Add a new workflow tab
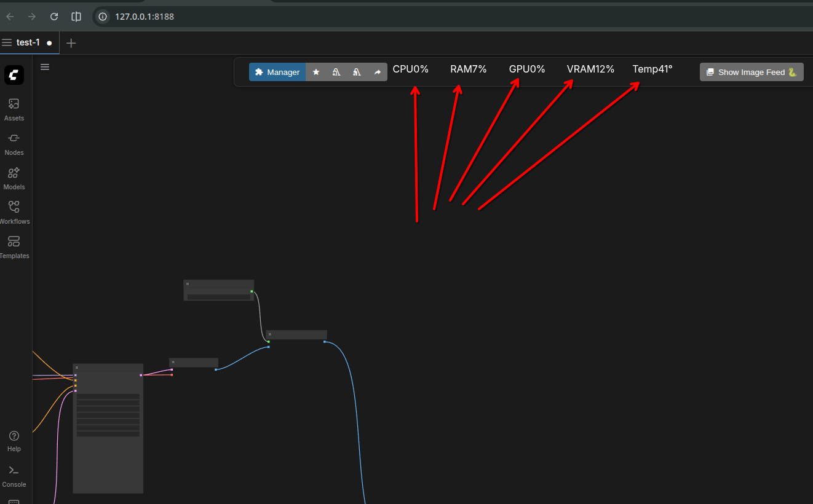Screen dimensions: 813x504 pyautogui.click(x=71, y=43)
